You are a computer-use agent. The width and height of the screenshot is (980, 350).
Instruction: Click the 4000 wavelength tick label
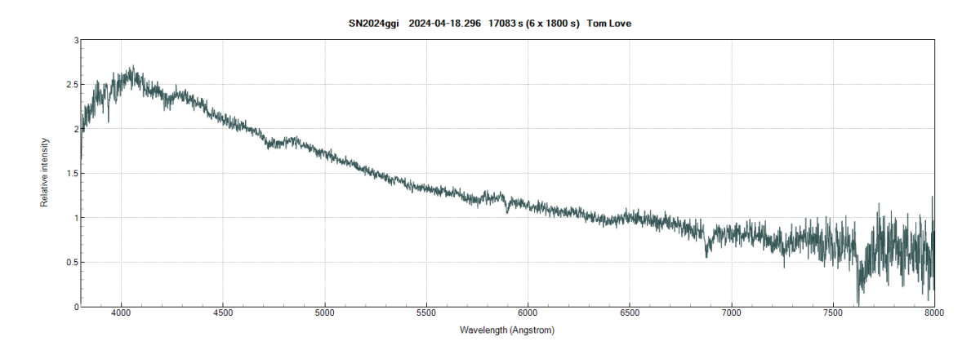(x=121, y=313)
